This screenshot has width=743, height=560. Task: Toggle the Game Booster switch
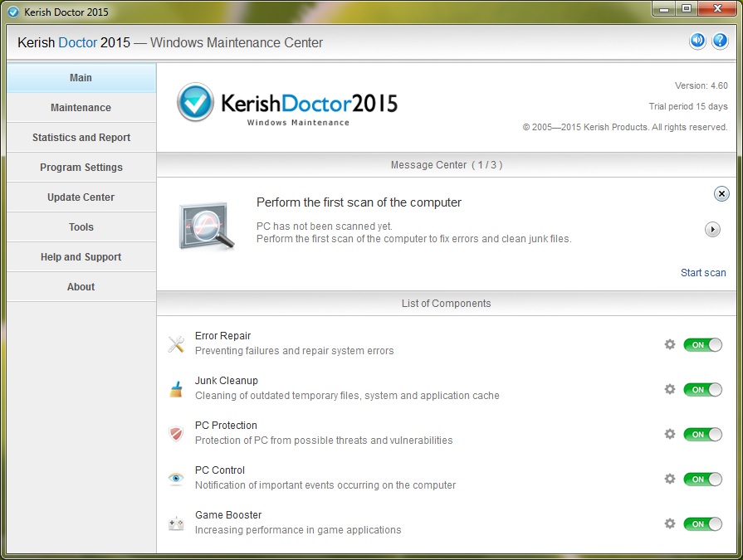[702, 524]
